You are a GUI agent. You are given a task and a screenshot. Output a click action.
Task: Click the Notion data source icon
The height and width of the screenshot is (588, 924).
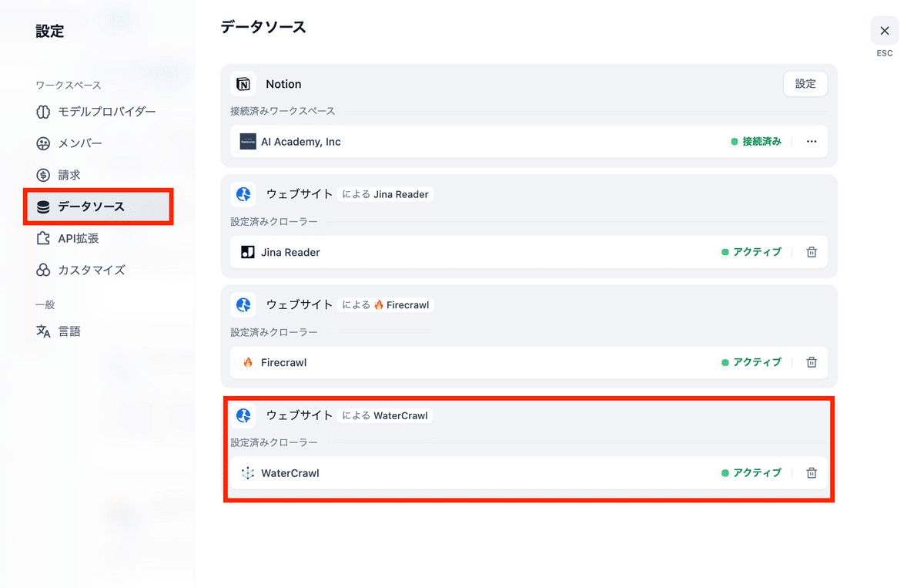(x=244, y=83)
